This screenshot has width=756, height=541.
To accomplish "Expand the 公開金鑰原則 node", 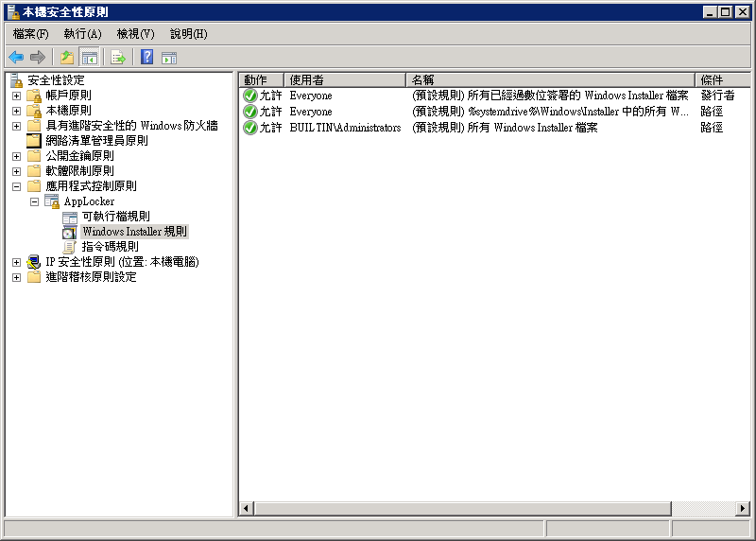I will coord(16,156).
